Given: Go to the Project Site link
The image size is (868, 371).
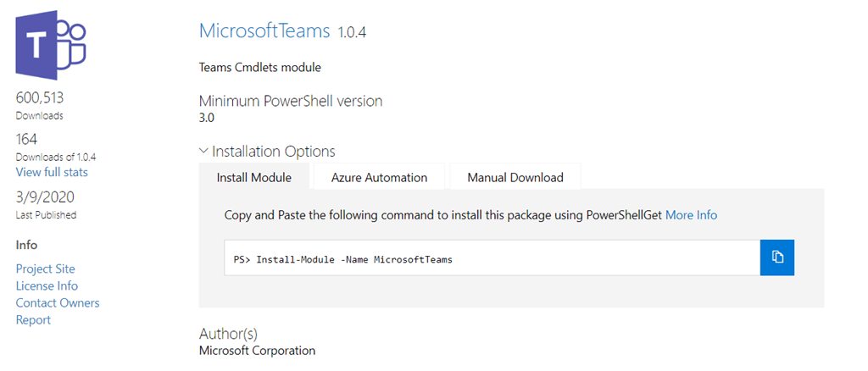Looking at the screenshot, I should (x=46, y=269).
